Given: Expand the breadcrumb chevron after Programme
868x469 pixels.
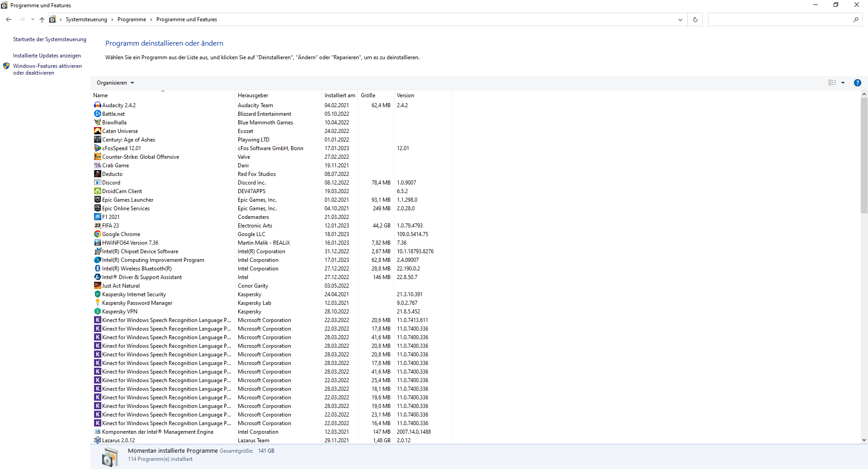Looking at the screenshot, I should pyautogui.click(x=151, y=19).
